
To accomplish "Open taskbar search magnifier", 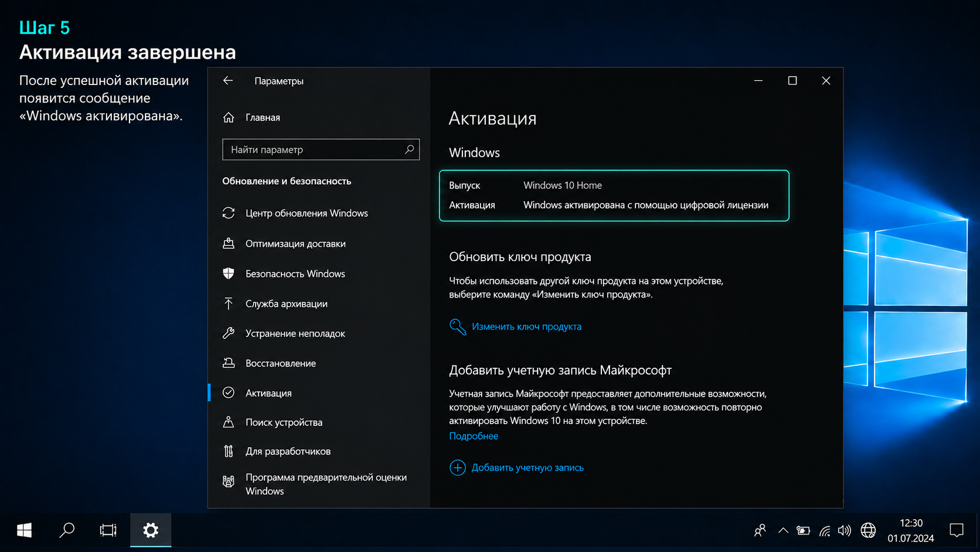I will [x=67, y=530].
